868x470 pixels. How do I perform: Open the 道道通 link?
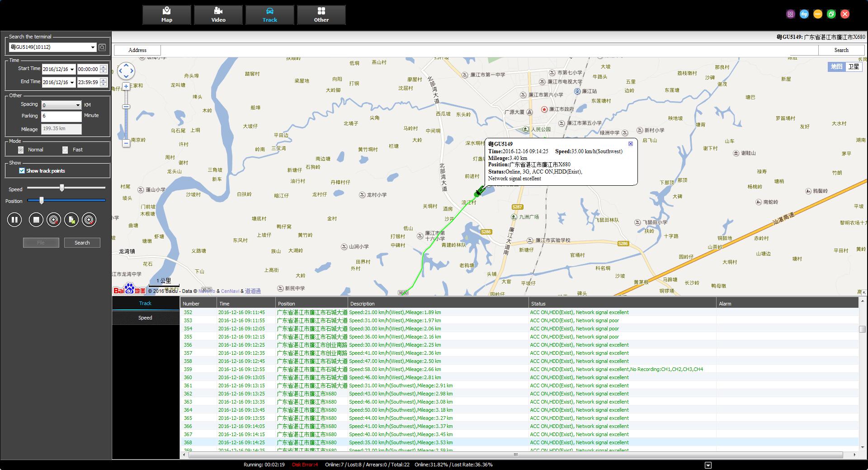tap(253, 291)
